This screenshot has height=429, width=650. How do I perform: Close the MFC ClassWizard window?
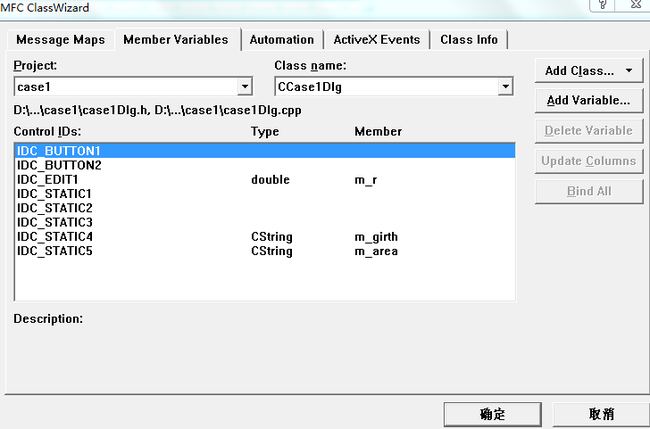[634, 5]
